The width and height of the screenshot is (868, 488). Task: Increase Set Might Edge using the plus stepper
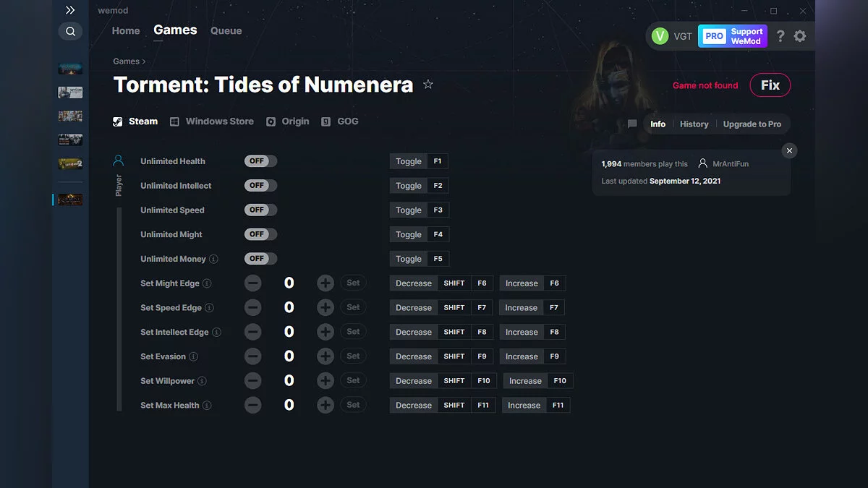[325, 283]
